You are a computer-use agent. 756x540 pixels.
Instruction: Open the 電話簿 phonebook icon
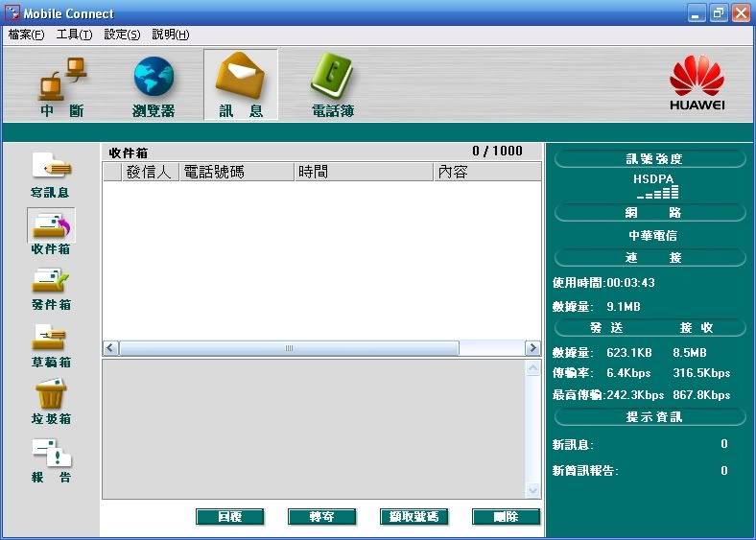tap(332, 82)
